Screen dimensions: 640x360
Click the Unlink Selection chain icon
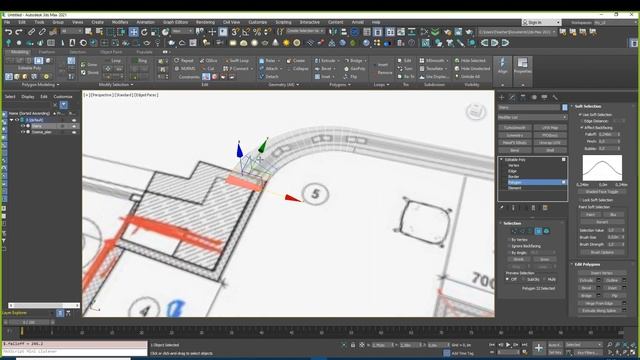[42, 32]
